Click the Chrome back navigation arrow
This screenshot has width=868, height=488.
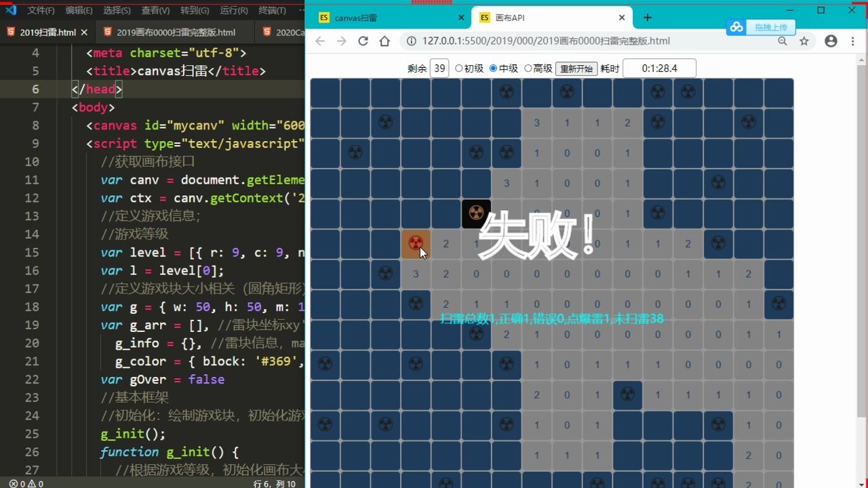[x=319, y=41]
